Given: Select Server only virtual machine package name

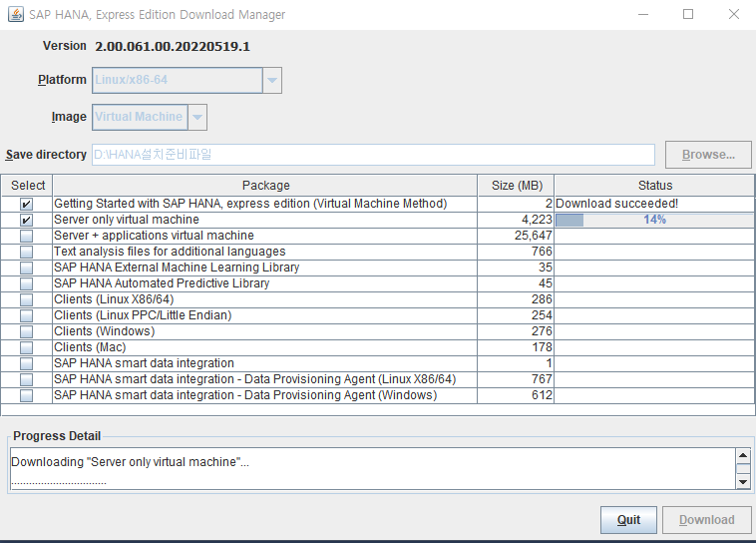Looking at the screenshot, I should (x=127, y=220).
